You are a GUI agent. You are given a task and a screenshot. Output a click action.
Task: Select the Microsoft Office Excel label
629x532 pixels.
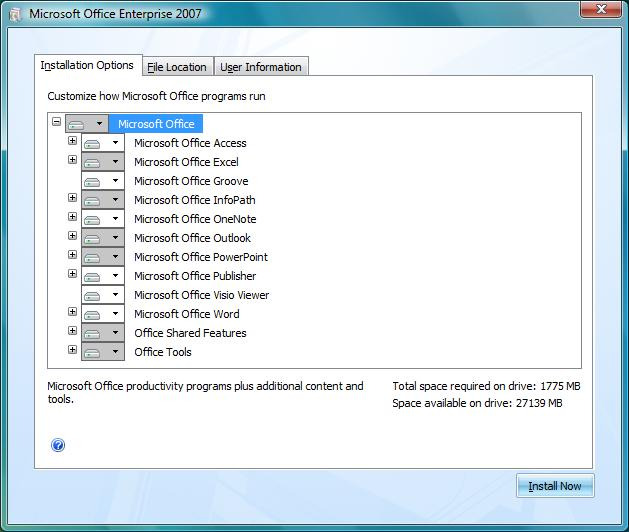pos(186,162)
